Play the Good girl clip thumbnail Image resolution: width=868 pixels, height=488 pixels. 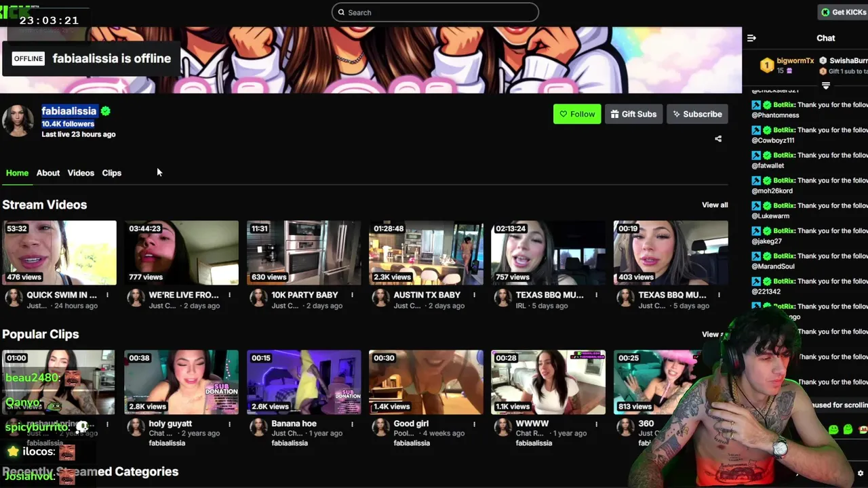[x=426, y=382]
